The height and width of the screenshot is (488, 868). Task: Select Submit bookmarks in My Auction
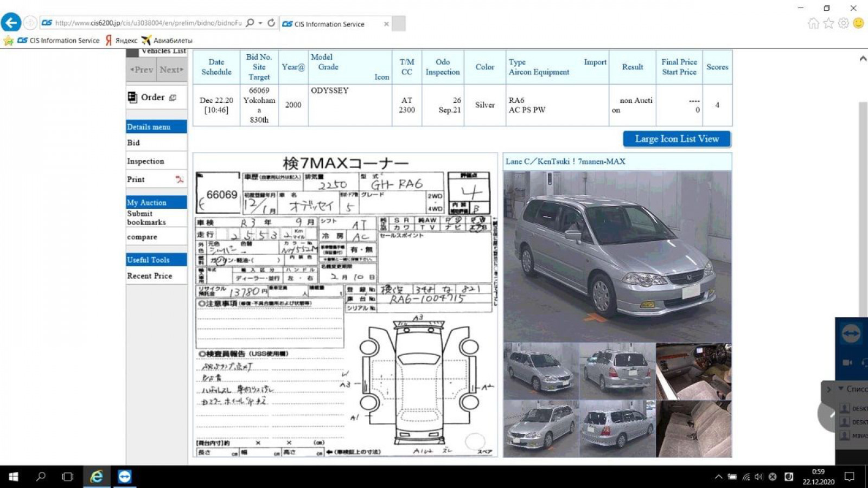pyautogui.click(x=146, y=217)
